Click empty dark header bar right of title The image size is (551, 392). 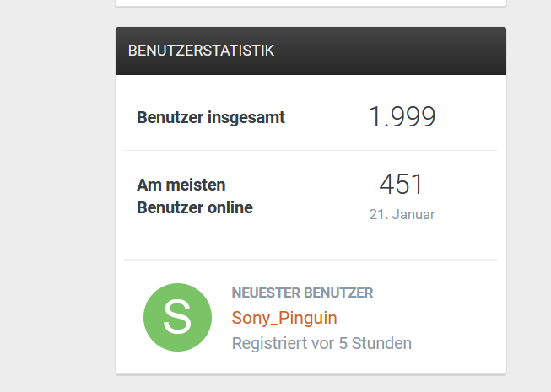coord(397,51)
